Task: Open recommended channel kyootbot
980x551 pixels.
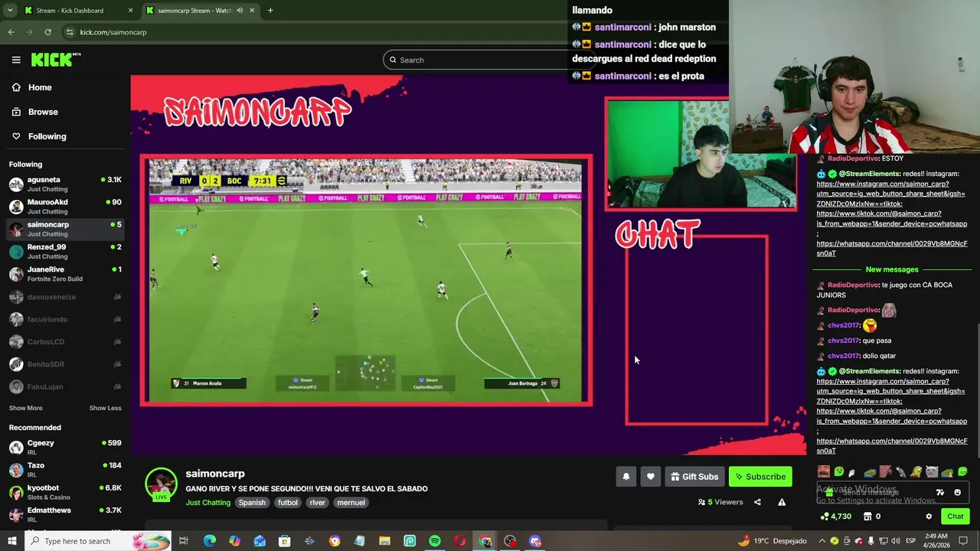Action: point(65,492)
